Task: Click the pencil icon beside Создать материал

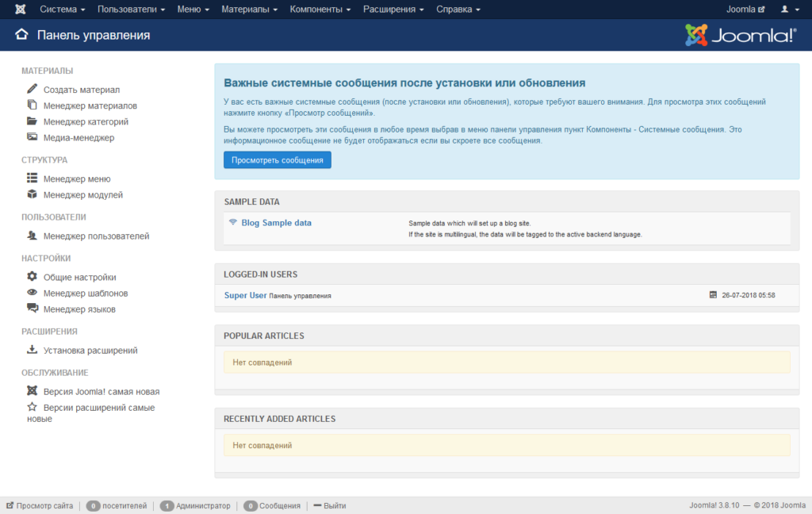Action: (32, 89)
